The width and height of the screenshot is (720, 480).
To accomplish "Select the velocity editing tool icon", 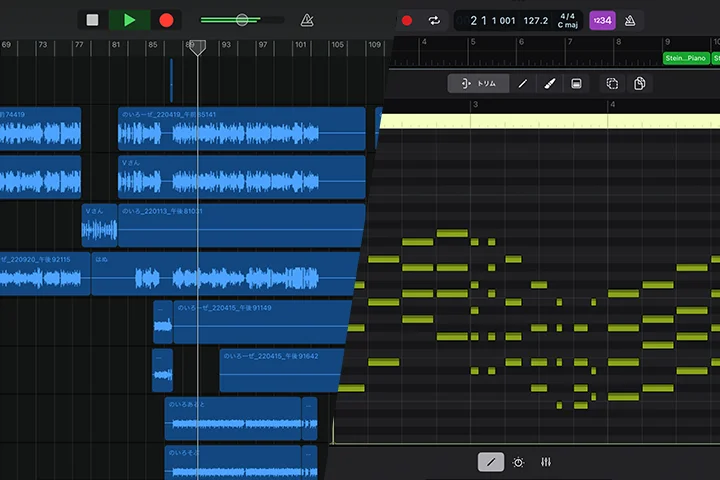I will (x=576, y=84).
